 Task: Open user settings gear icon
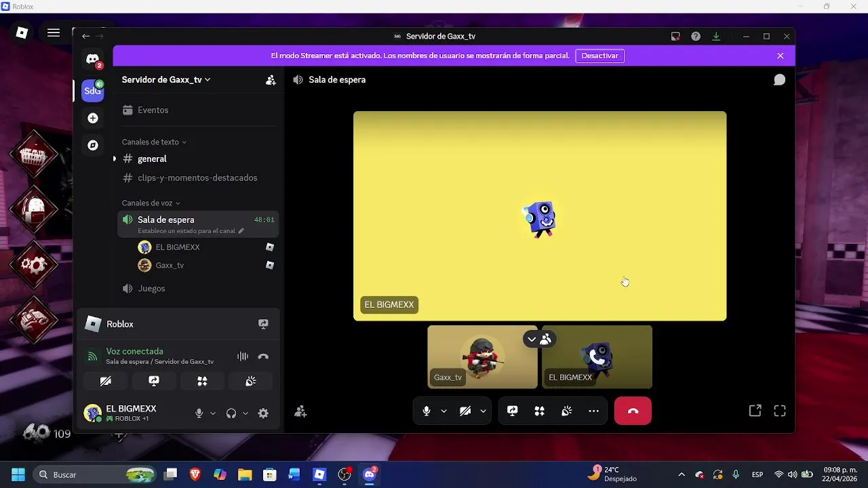click(263, 413)
